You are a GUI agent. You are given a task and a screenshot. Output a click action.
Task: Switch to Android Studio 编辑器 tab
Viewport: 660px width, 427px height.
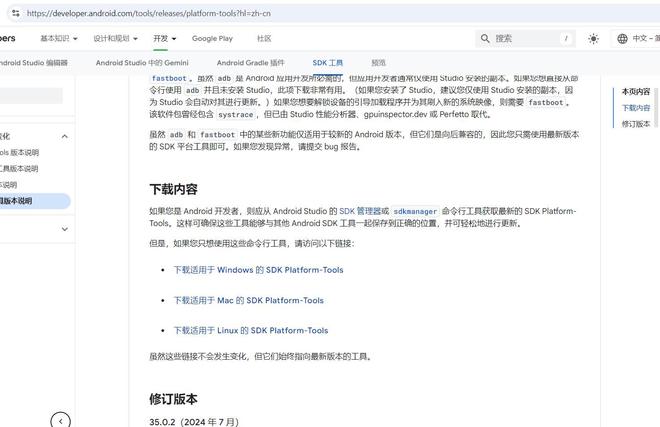[34, 63]
